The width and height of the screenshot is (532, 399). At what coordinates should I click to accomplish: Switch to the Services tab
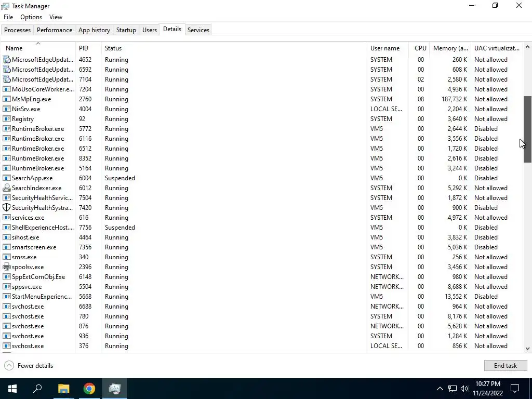click(x=198, y=30)
